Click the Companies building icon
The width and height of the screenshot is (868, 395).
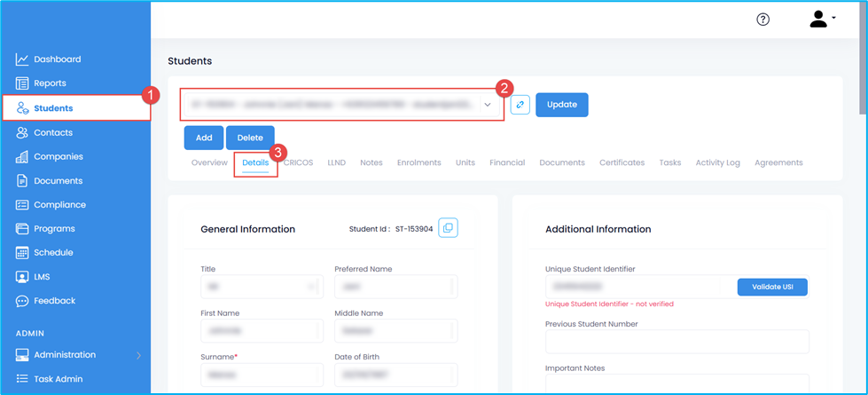[x=22, y=157]
